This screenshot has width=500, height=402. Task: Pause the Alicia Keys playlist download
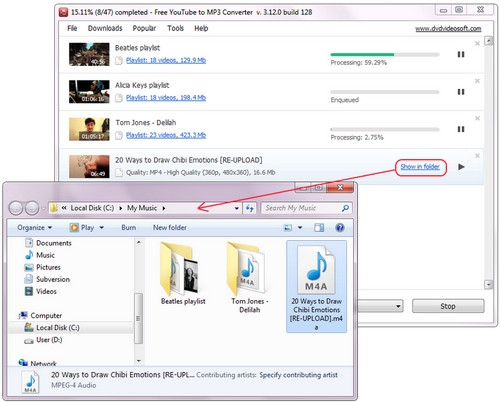[461, 92]
